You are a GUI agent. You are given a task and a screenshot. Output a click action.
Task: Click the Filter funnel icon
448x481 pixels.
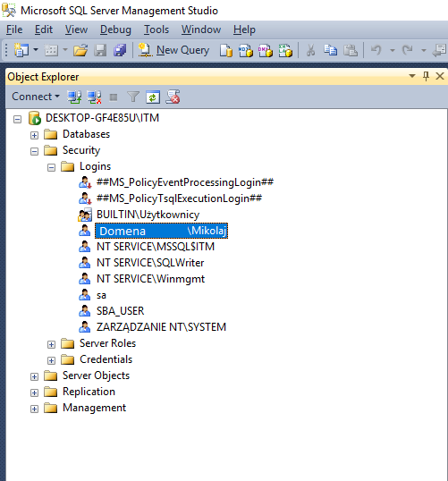pyautogui.click(x=133, y=97)
